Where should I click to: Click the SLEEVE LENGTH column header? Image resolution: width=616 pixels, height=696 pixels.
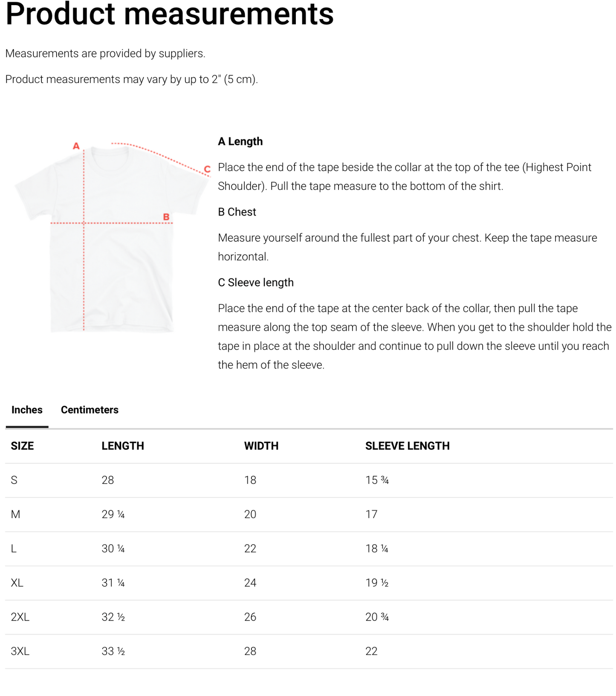[407, 446]
